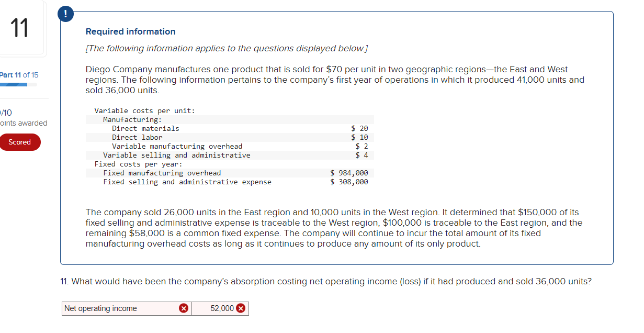644x333 pixels.
Task: Click the Fixed manufacturing overhead $984,000 row
Action: pos(230,173)
